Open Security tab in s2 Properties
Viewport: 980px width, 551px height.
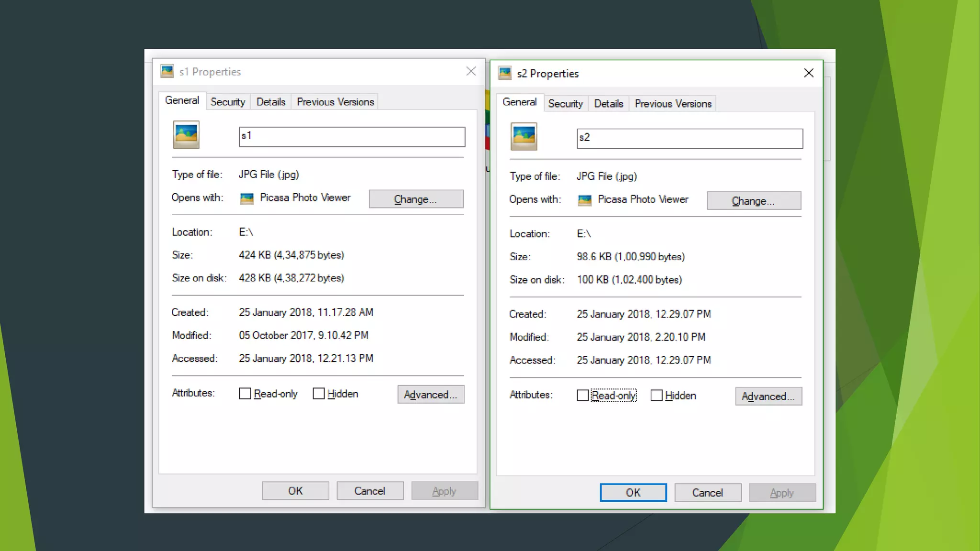tap(565, 104)
